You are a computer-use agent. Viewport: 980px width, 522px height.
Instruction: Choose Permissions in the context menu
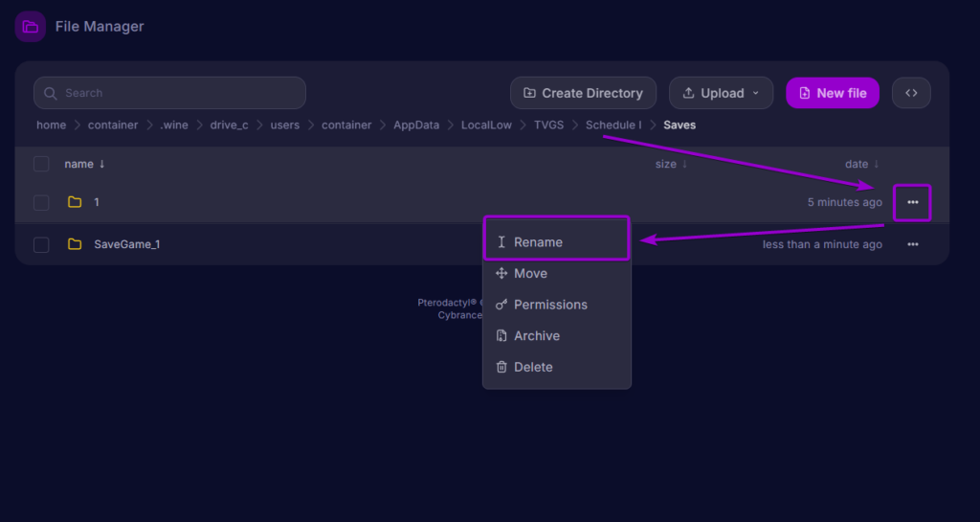pyautogui.click(x=556, y=305)
